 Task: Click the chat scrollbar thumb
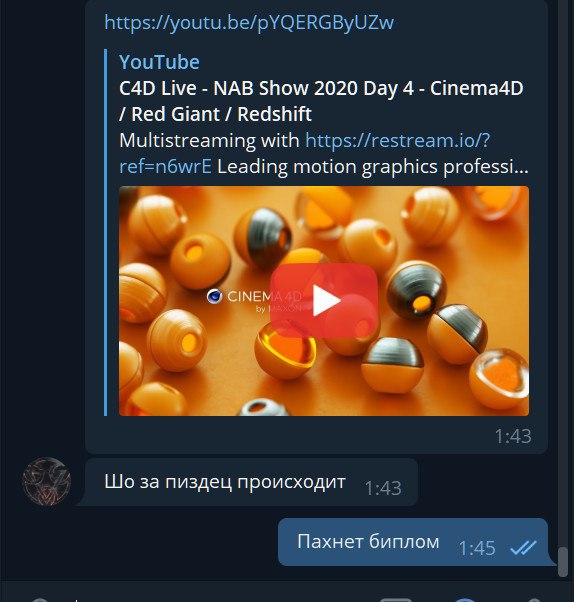(x=562, y=562)
